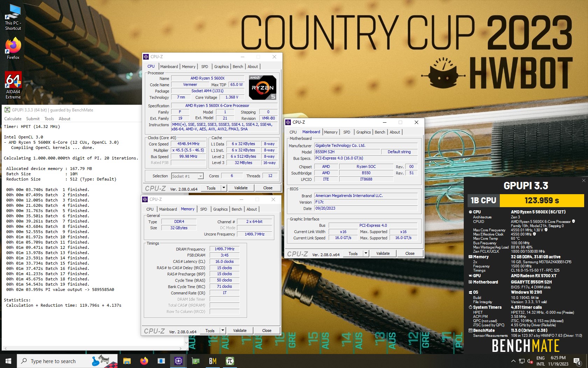Click the 1B CPU label in BenchMate
This screenshot has height=368, width=588.
[x=483, y=200]
